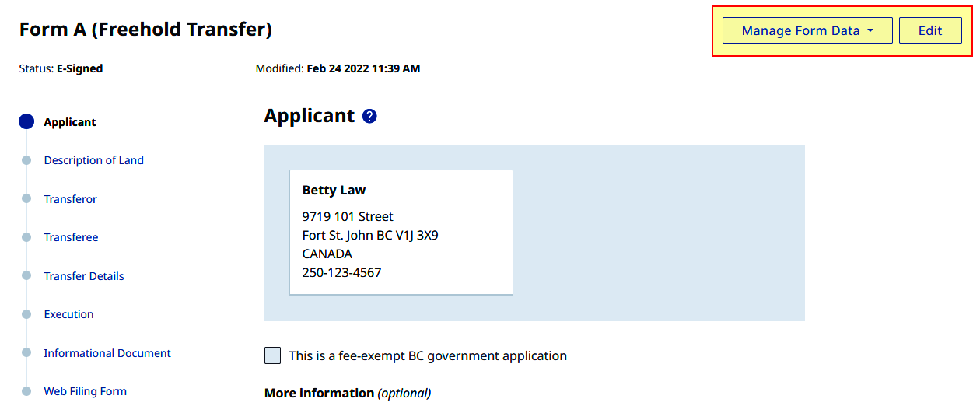This screenshot has height=413, width=980.
Task: Open the Informational Document section
Action: tap(107, 353)
